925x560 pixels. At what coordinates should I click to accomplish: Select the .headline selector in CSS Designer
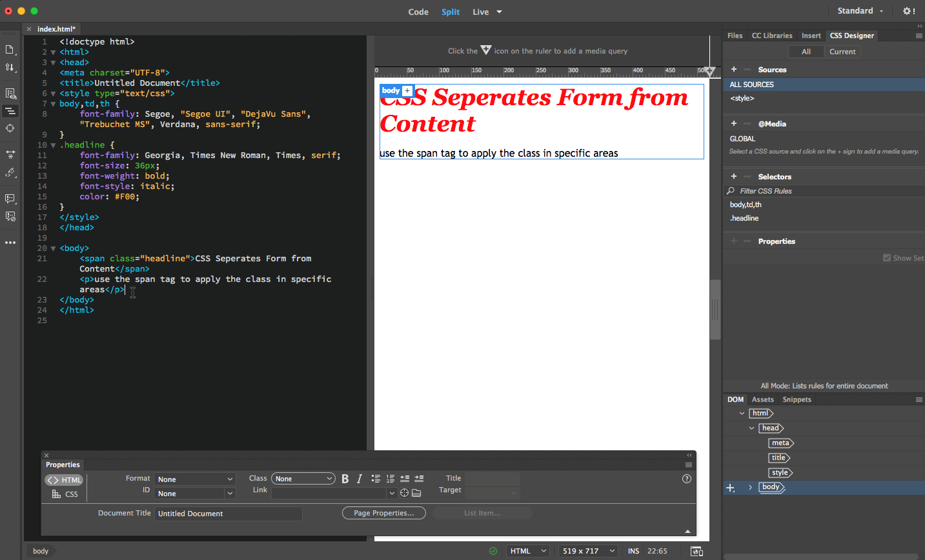pos(744,218)
